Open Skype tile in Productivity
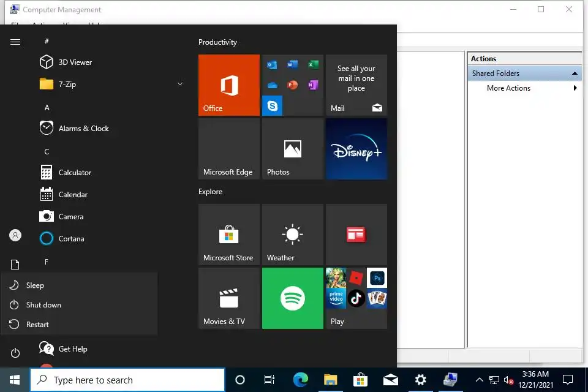 272,106
